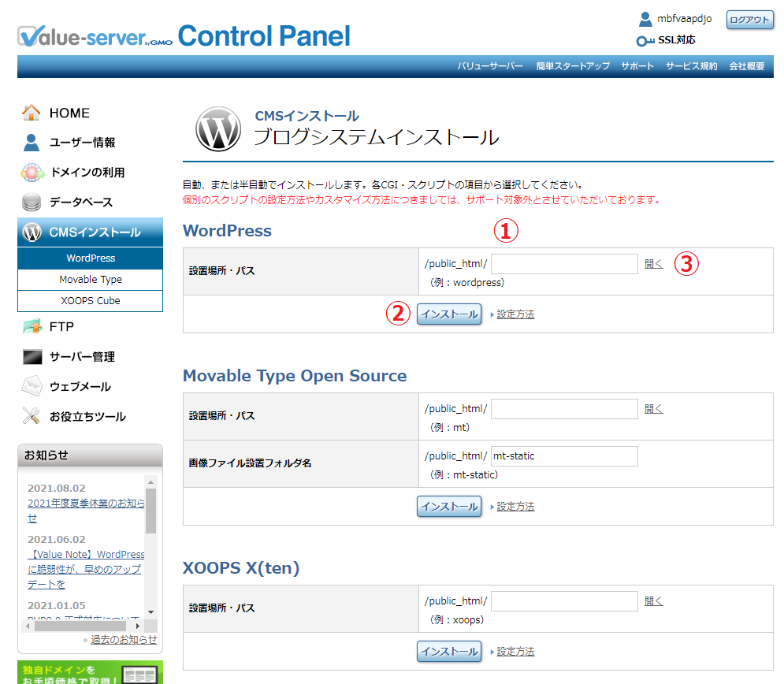Click the news box vertical scrollbar thumb

pos(150,511)
